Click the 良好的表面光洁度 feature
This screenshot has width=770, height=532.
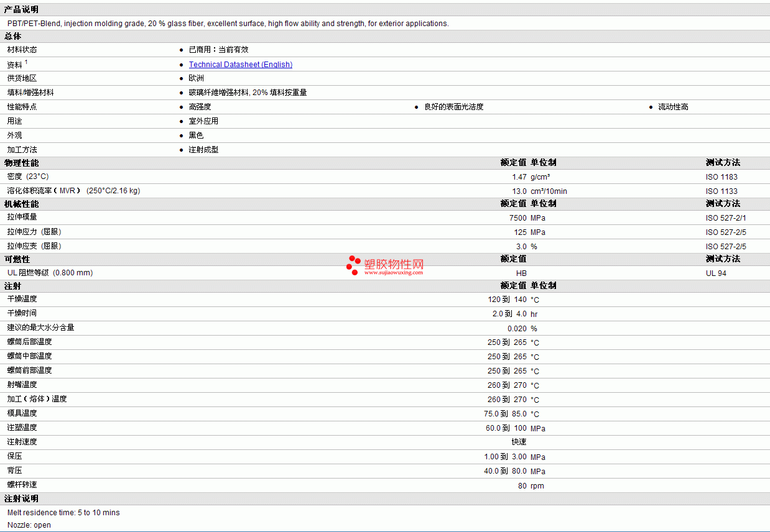tap(454, 107)
